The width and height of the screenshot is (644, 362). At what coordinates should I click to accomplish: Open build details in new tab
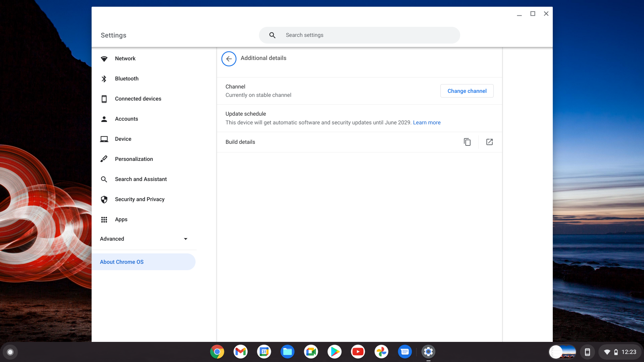(489, 142)
